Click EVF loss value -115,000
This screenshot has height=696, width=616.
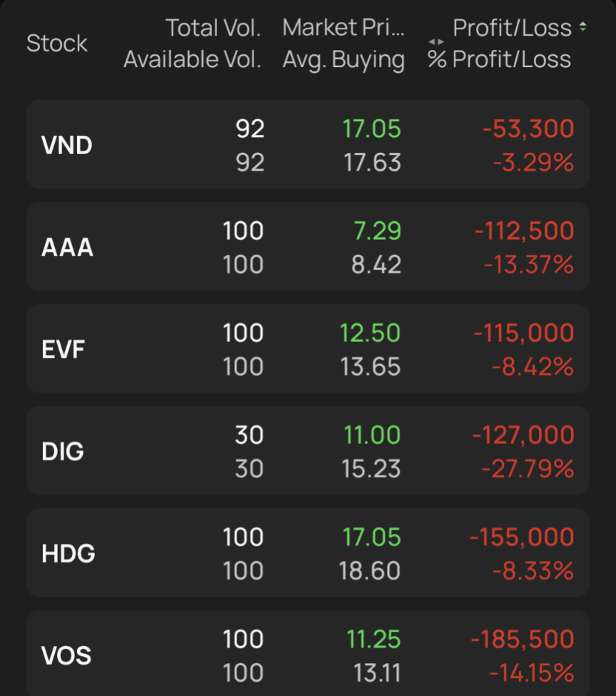(524, 333)
